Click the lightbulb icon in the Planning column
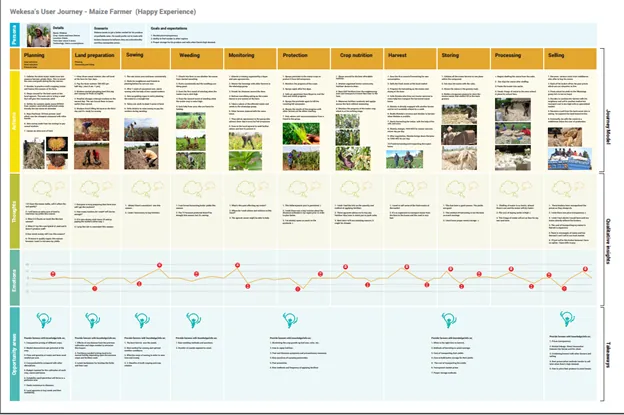 44,320
